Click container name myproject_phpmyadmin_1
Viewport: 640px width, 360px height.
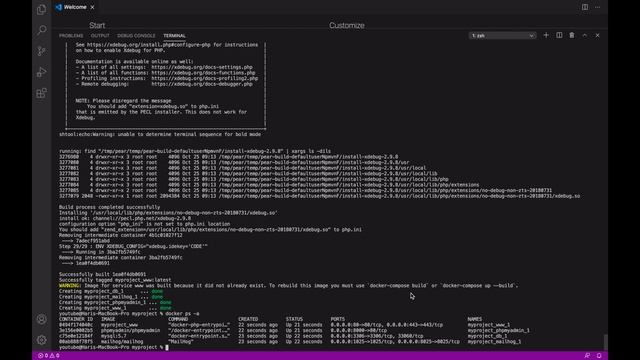tap(498, 331)
